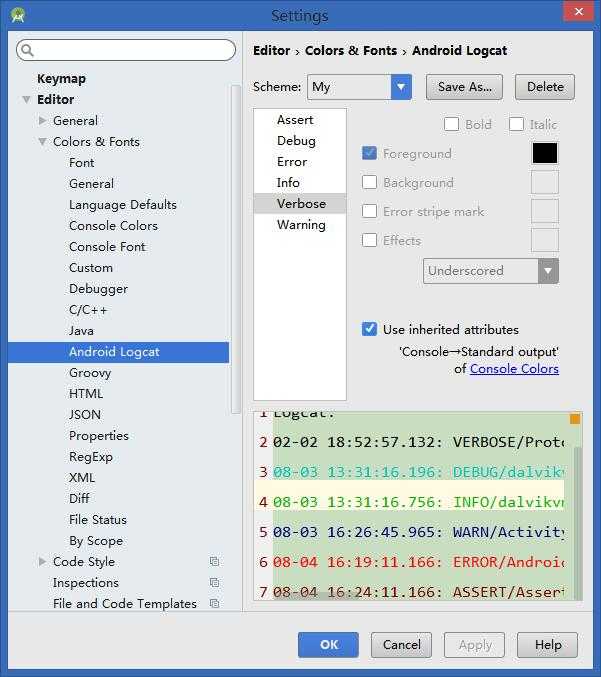Uncheck the Foreground checkbox
The image size is (601, 677).
coord(369,153)
